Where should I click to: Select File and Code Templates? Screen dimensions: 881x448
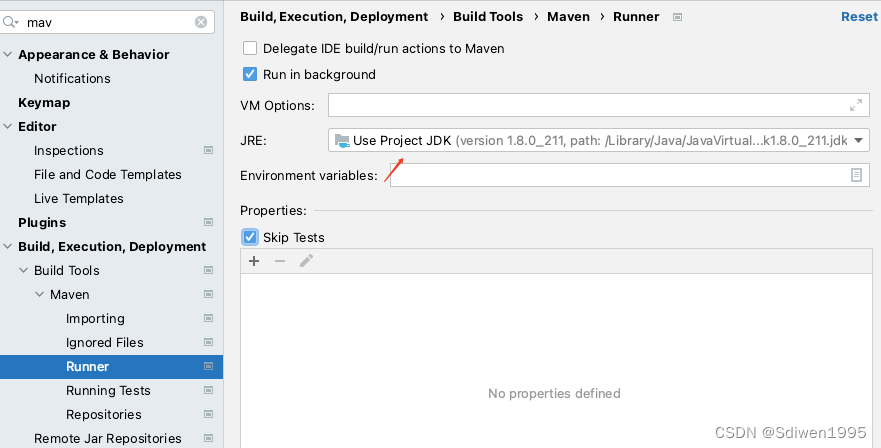[x=107, y=175]
